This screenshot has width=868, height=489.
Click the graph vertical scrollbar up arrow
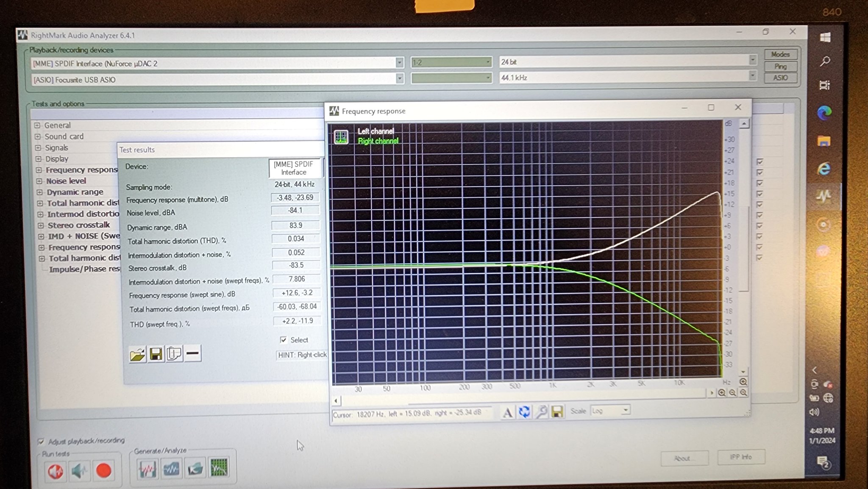pos(744,124)
